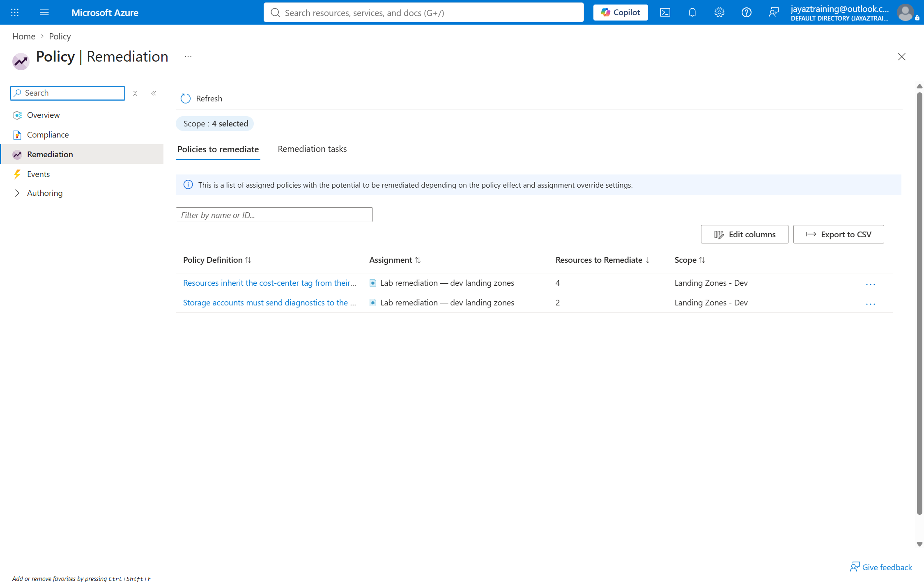Screen dimensions: 924x585
Task: Click the Edit columns button
Action: pyautogui.click(x=745, y=234)
